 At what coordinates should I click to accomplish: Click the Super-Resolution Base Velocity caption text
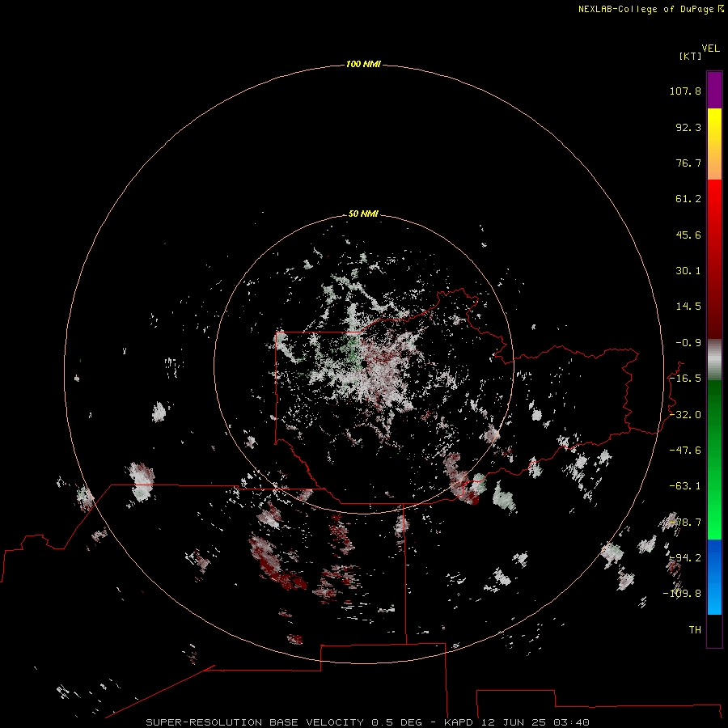[367, 722]
